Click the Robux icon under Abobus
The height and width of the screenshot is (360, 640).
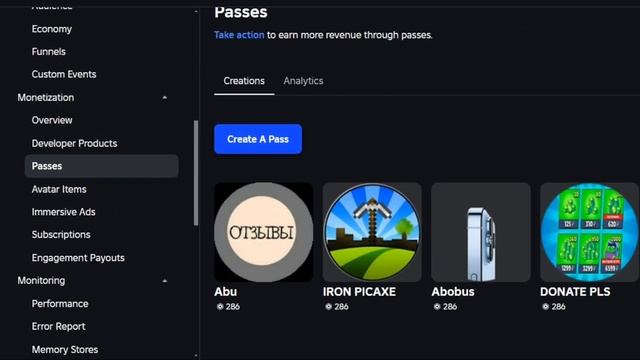tap(437, 307)
